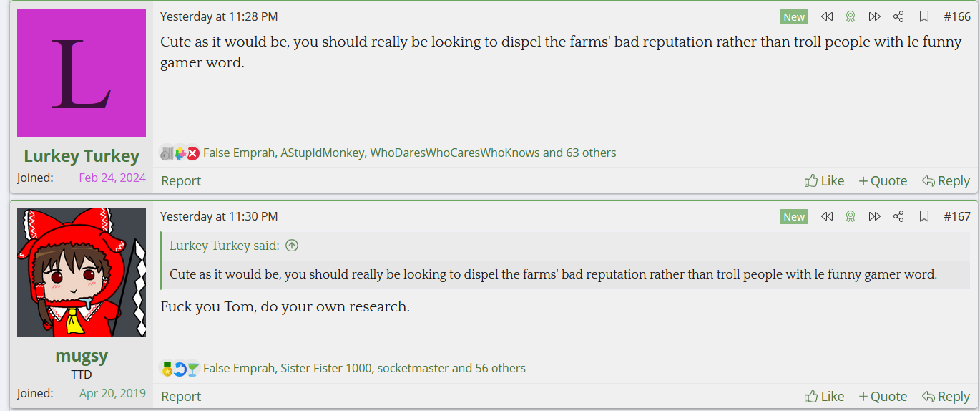Quote post #166
Screen dimensions: 980x411
pos(883,181)
